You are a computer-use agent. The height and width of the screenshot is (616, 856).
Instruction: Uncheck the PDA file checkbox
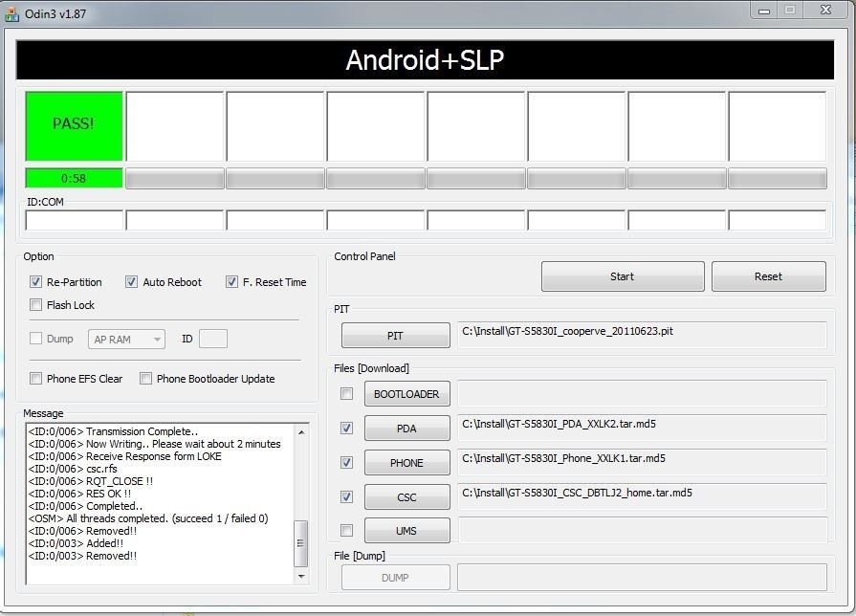click(x=346, y=429)
